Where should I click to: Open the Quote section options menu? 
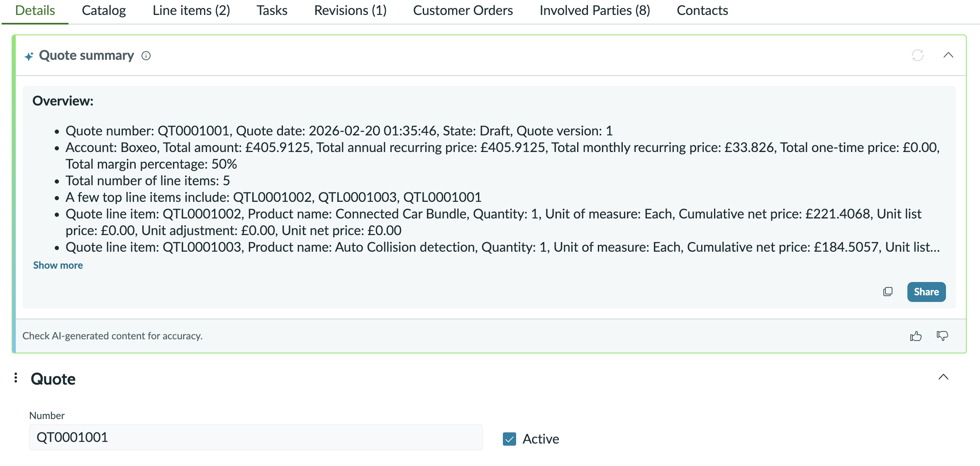(16, 378)
